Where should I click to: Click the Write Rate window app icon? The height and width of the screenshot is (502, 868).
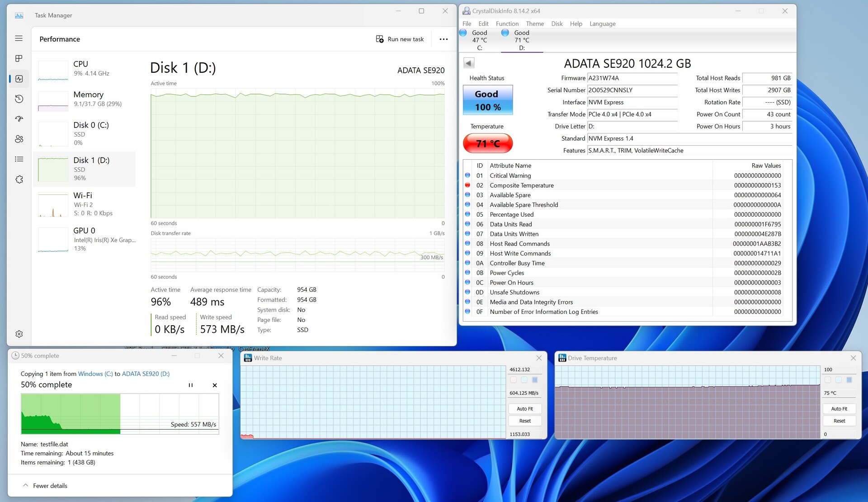click(x=248, y=358)
